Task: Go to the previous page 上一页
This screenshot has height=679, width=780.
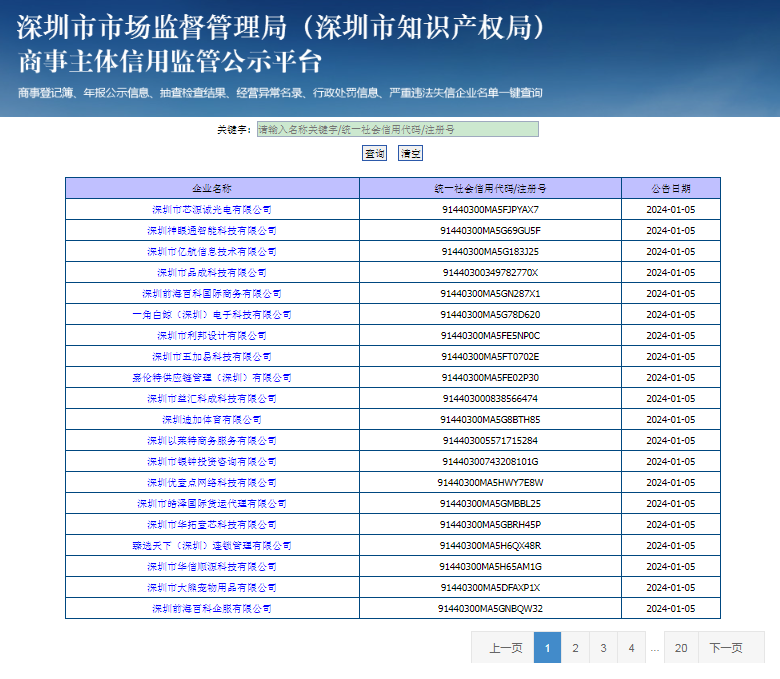Action: (x=505, y=648)
